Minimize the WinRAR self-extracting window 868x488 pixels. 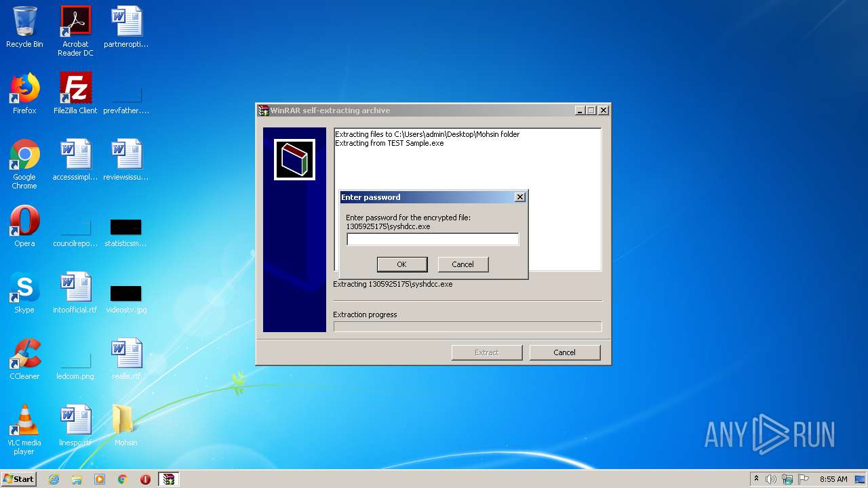[580, 110]
